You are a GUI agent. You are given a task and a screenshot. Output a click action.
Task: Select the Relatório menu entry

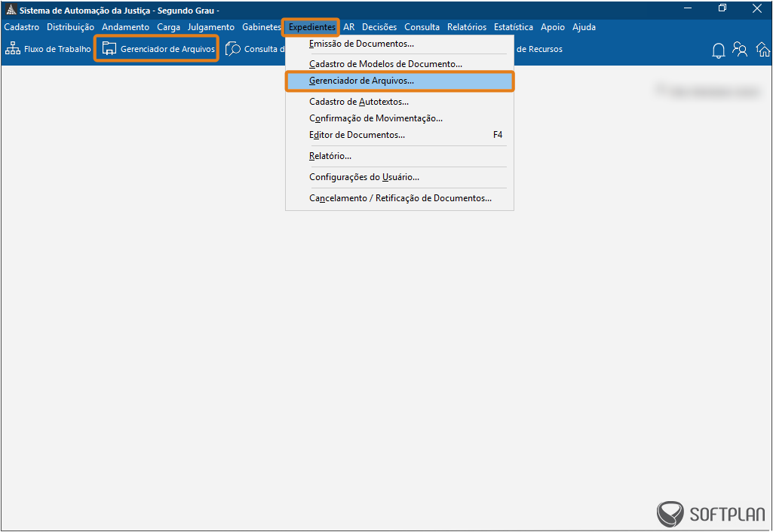[x=400, y=156]
